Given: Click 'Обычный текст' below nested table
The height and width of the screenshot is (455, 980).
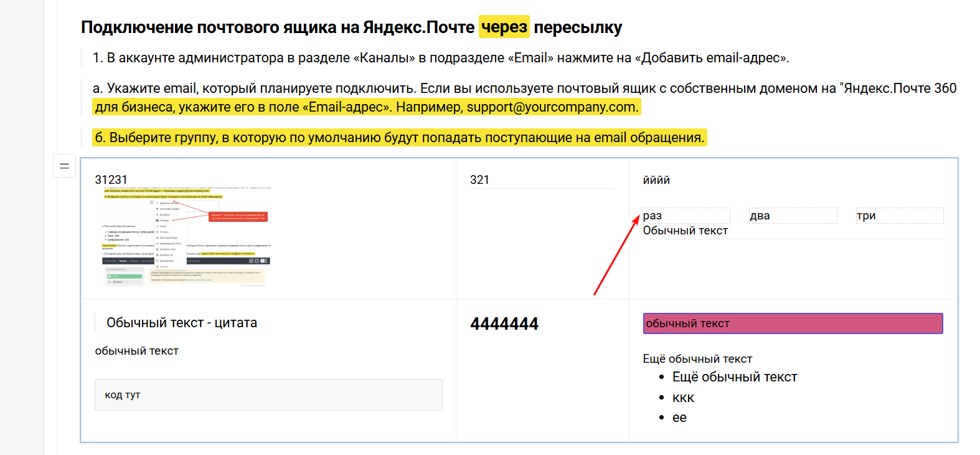Looking at the screenshot, I should click(686, 231).
